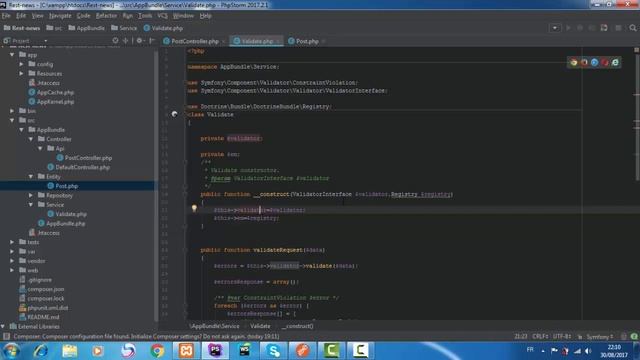
Task: Open the Run menu
Action: pos(127,16)
